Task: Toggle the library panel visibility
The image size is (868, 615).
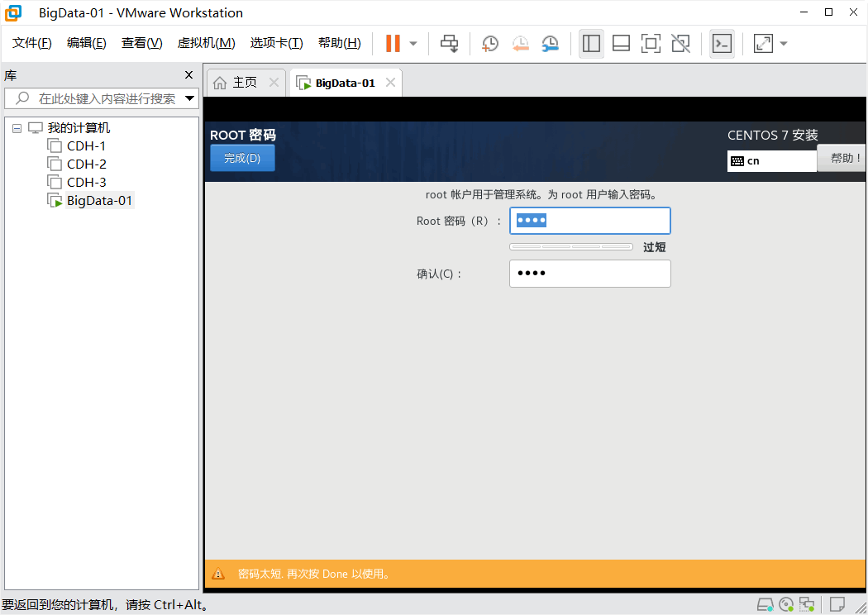Action: (591, 43)
